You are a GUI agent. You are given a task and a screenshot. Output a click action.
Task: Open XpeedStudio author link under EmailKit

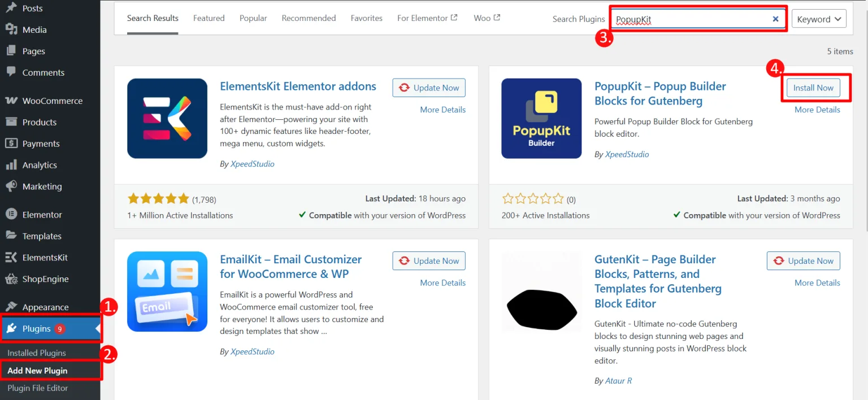tap(253, 351)
